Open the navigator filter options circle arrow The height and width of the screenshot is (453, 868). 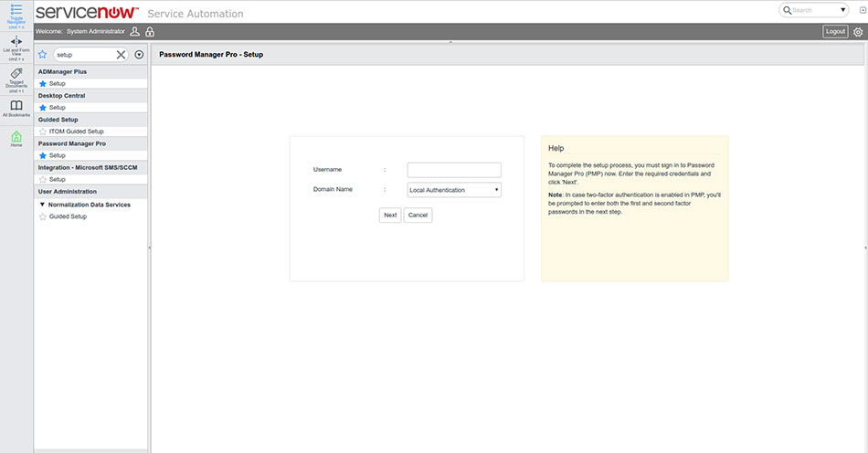point(139,54)
